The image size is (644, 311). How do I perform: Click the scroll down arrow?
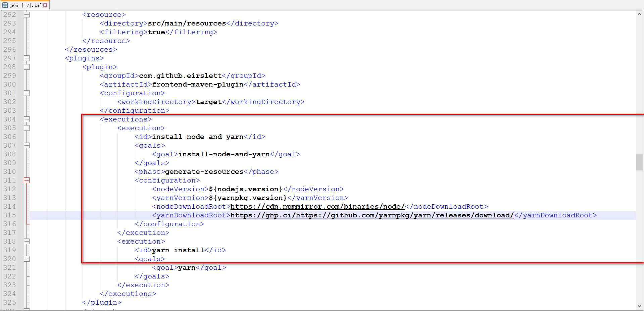(640, 306)
